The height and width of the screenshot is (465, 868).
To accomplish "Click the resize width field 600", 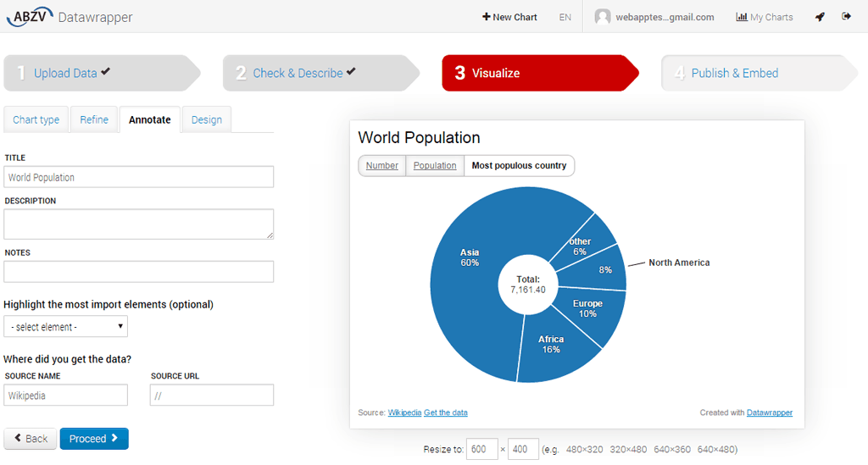I will pyautogui.click(x=482, y=449).
